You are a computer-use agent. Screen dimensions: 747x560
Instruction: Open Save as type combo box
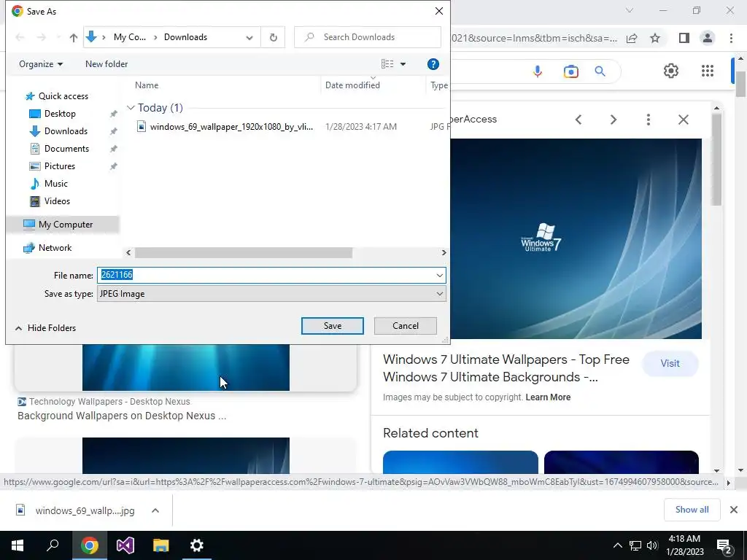271,294
